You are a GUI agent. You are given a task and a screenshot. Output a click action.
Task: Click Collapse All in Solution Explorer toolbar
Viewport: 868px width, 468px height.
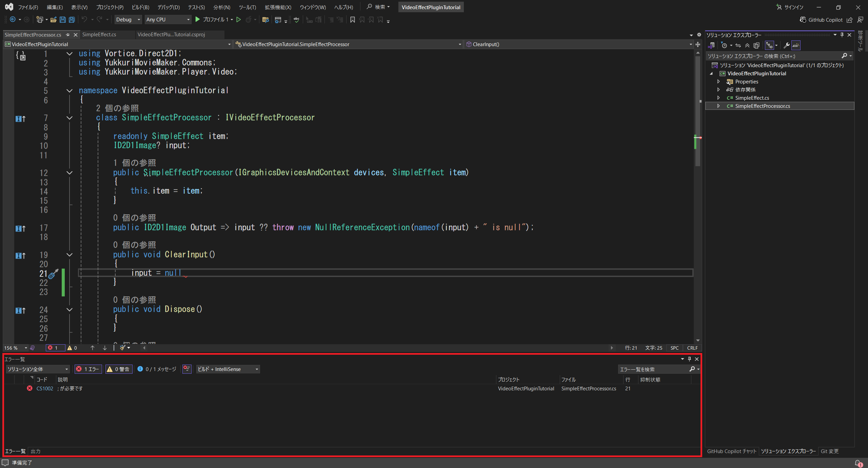(x=747, y=45)
